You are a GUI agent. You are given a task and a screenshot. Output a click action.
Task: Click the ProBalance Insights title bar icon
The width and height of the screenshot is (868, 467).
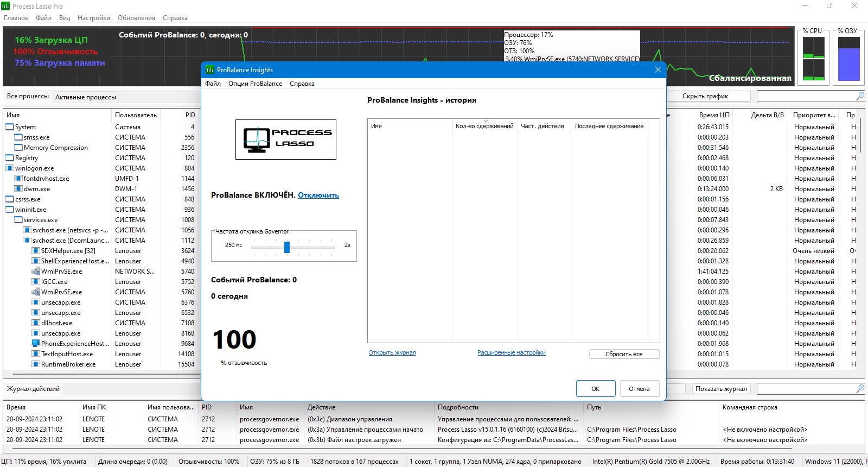[x=209, y=70]
